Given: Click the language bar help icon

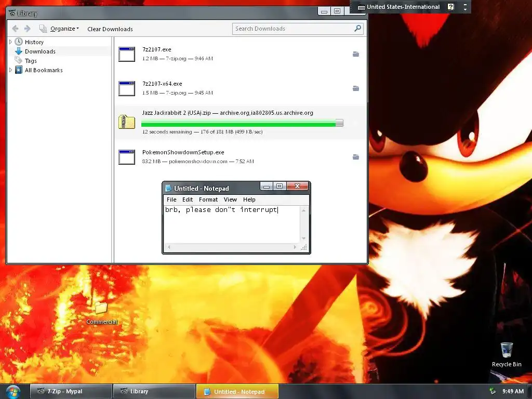Looking at the screenshot, I should click(450, 7).
